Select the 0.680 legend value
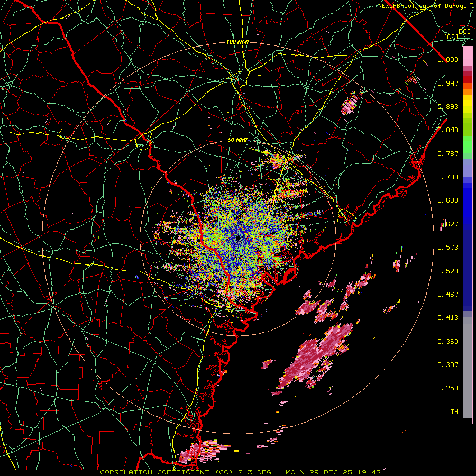Image resolution: width=476 pixels, height=476 pixels. (448, 200)
